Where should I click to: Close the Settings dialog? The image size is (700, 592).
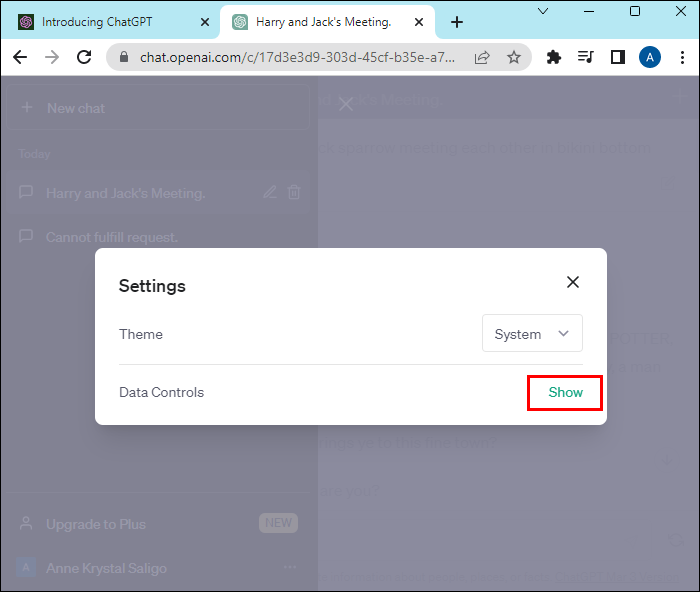coord(573,282)
